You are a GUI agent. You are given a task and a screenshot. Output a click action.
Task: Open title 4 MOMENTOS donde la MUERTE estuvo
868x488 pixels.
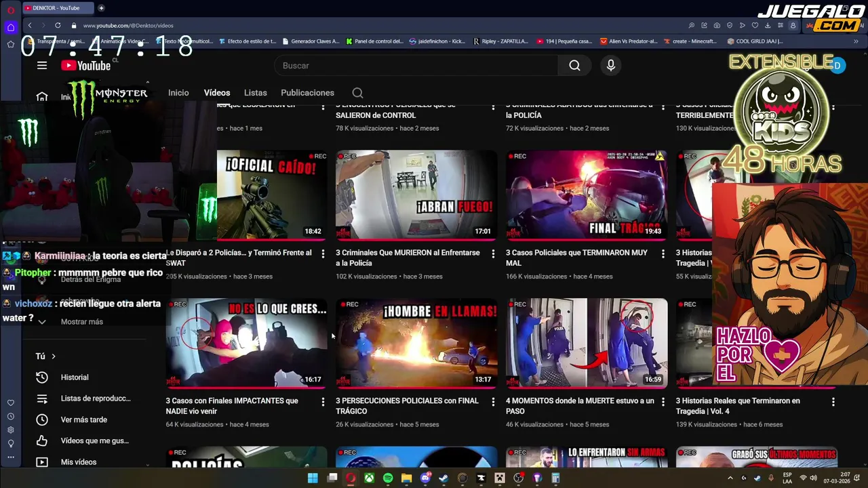coord(580,406)
